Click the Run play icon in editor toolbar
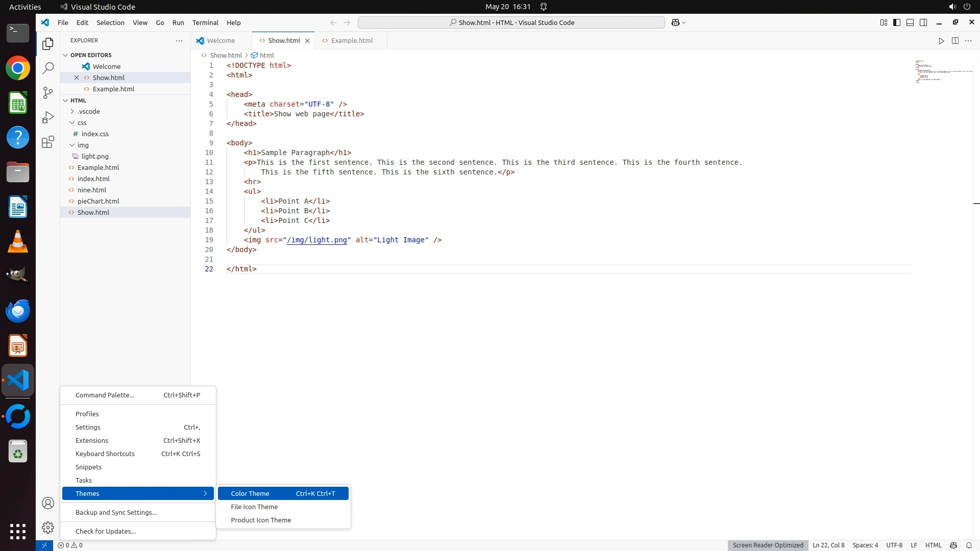This screenshot has height=551, width=980. tap(941, 41)
